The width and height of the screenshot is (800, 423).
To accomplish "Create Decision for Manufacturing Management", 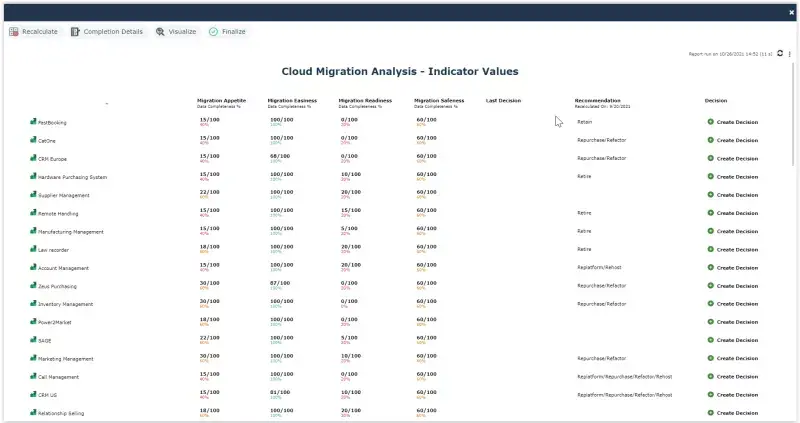I will coord(733,231).
